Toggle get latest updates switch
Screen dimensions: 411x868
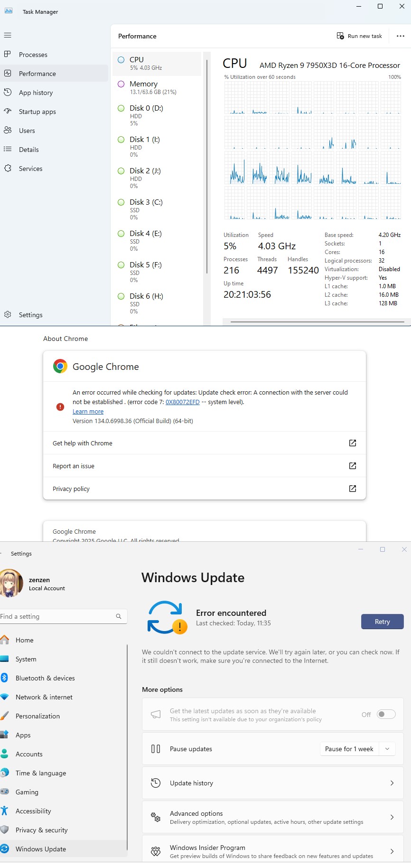[x=386, y=714]
